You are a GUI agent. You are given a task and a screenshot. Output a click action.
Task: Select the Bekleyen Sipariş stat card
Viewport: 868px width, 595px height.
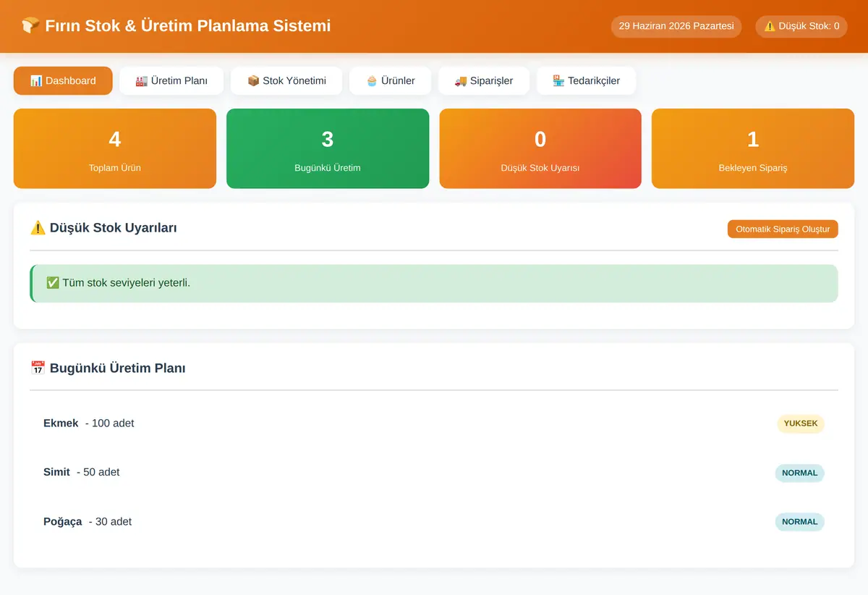point(753,148)
